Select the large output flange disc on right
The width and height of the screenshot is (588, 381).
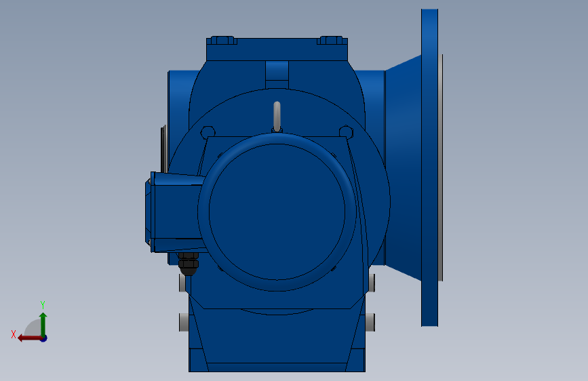430,167
